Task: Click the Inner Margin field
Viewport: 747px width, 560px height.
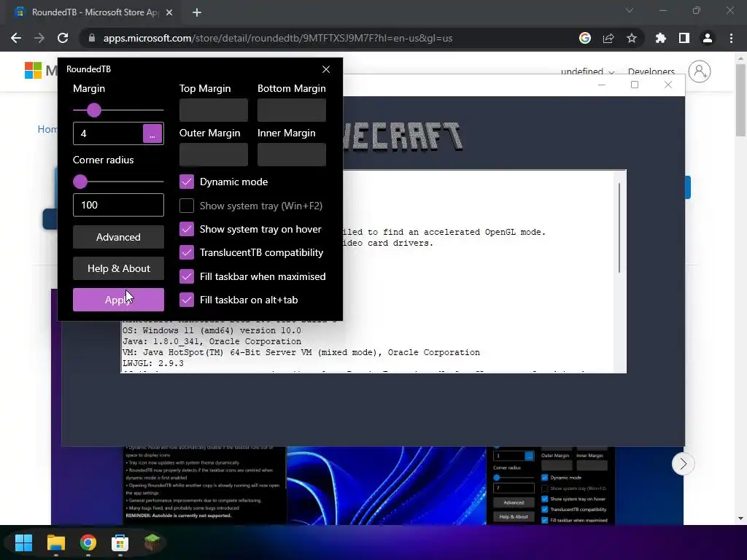Action: click(292, 155)
